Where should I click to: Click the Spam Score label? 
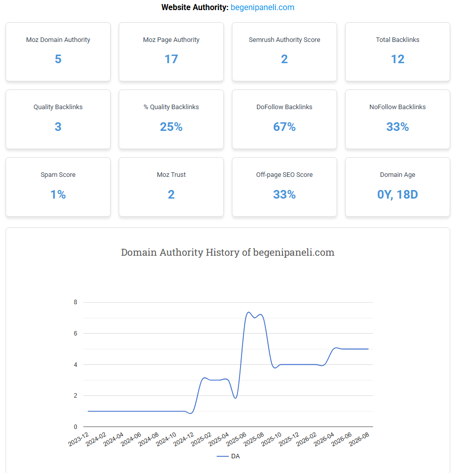[58, 174]
